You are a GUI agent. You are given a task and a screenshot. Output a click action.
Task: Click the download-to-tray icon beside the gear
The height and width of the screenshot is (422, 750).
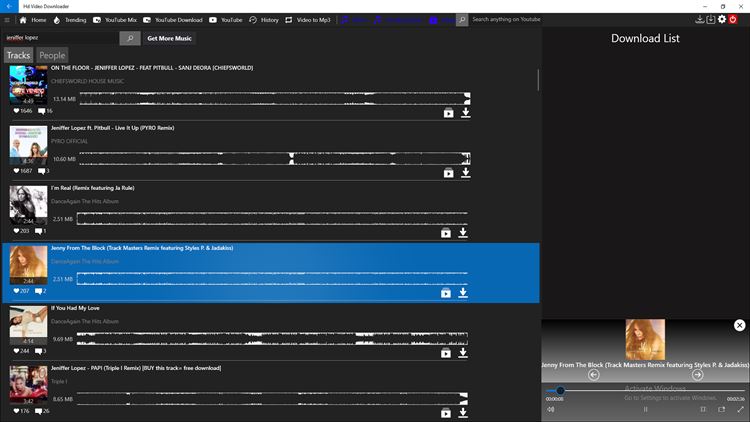[711, 19]
